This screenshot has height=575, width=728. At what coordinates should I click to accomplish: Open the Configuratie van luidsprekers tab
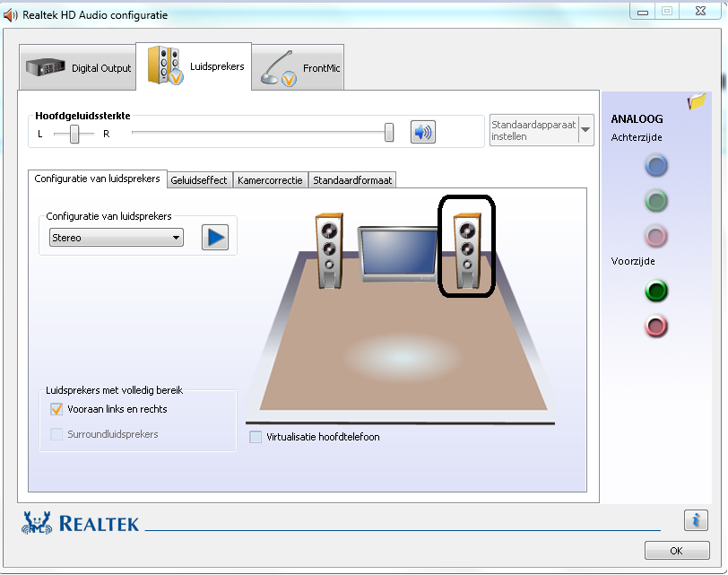pyautogui.click(x=97, y=179)
